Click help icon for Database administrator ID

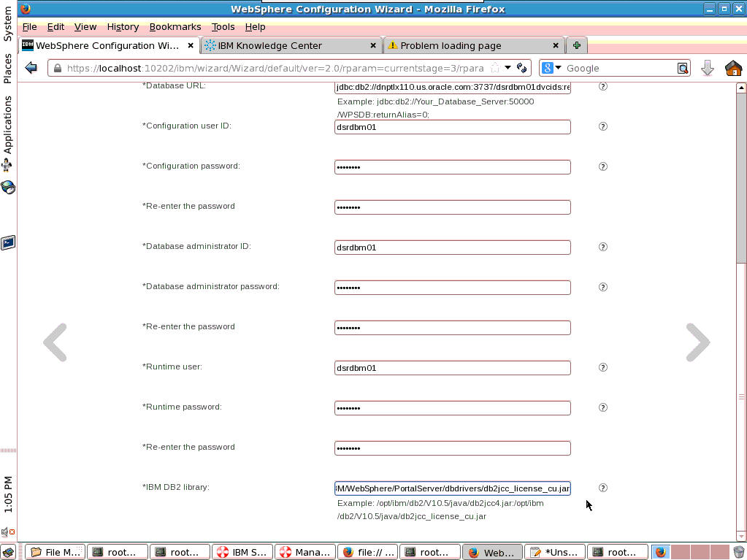click(602, 247)
